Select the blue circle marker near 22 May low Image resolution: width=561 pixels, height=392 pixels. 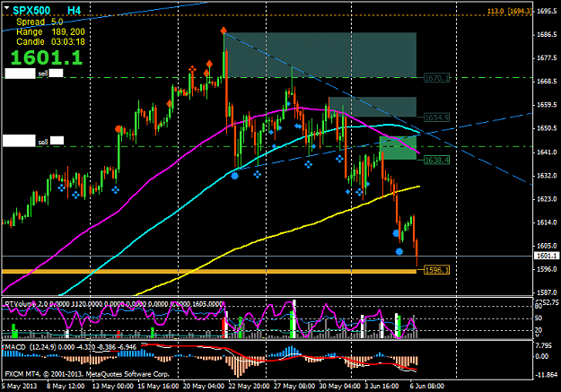point(234,176)
